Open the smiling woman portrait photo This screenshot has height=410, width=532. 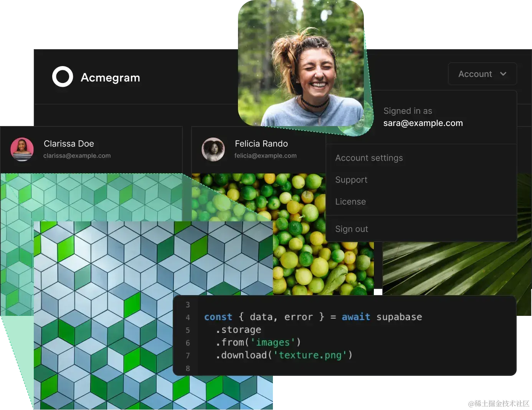tap(301, 63)
